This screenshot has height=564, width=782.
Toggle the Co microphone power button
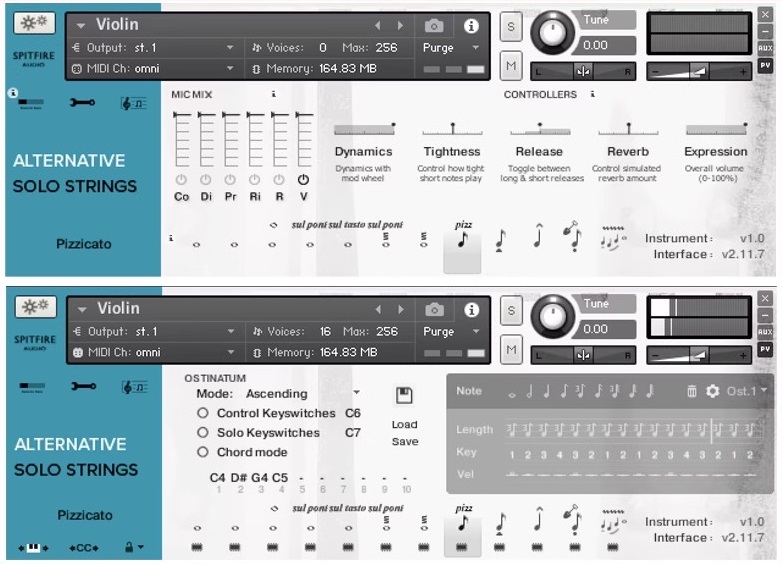(x=181, y=180)
